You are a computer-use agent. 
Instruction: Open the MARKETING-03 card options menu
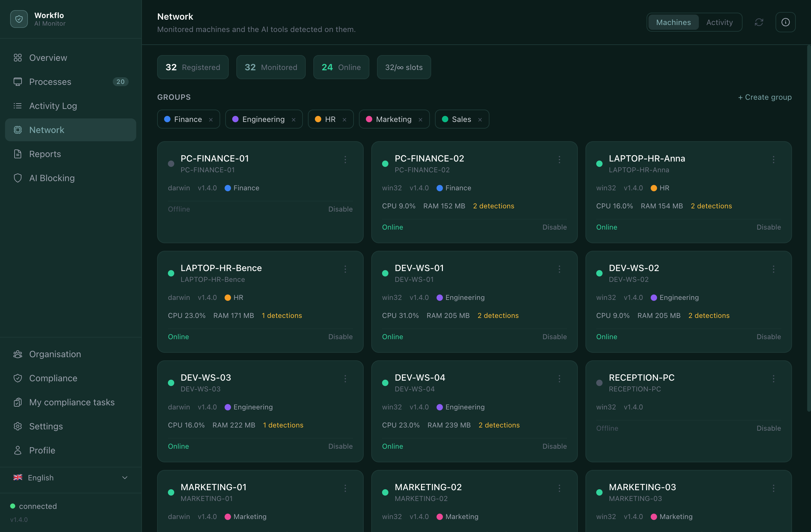[774, 488]
